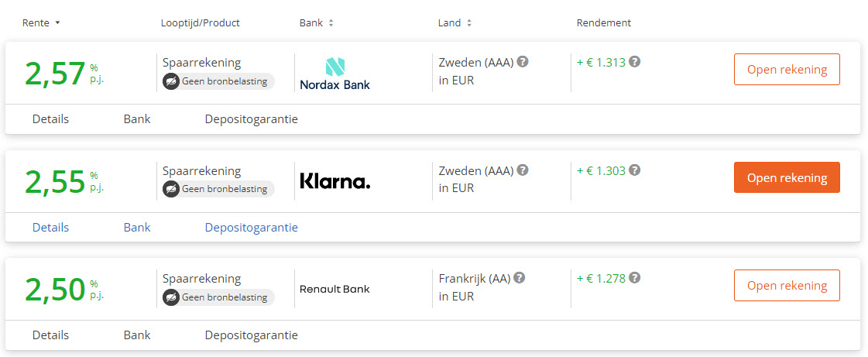Open the Details tab for Klarna
The width and height of the screenshot is (868, 357).
50,228
